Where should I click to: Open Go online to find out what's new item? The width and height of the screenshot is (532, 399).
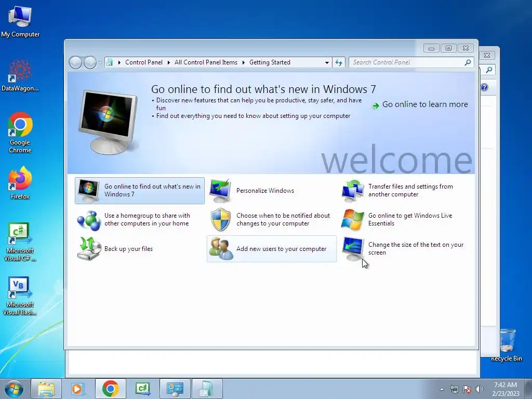pos(139,190)
